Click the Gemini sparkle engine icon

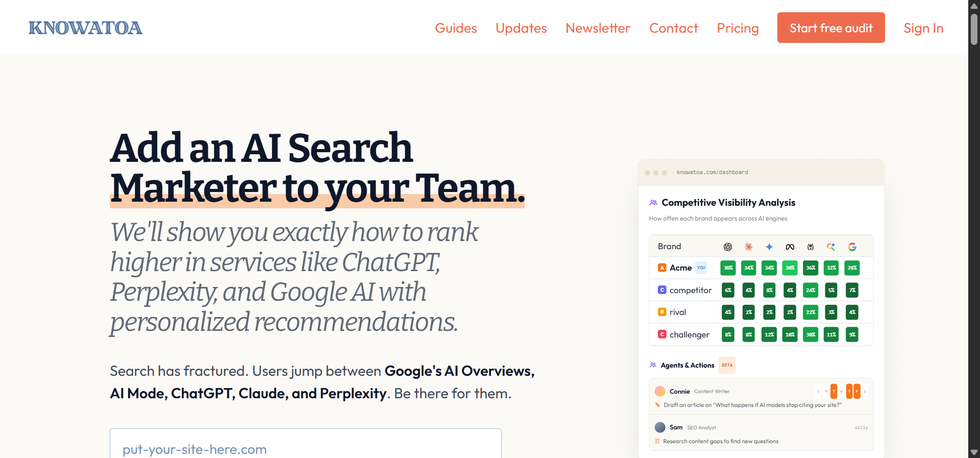(x=769, y=247)
